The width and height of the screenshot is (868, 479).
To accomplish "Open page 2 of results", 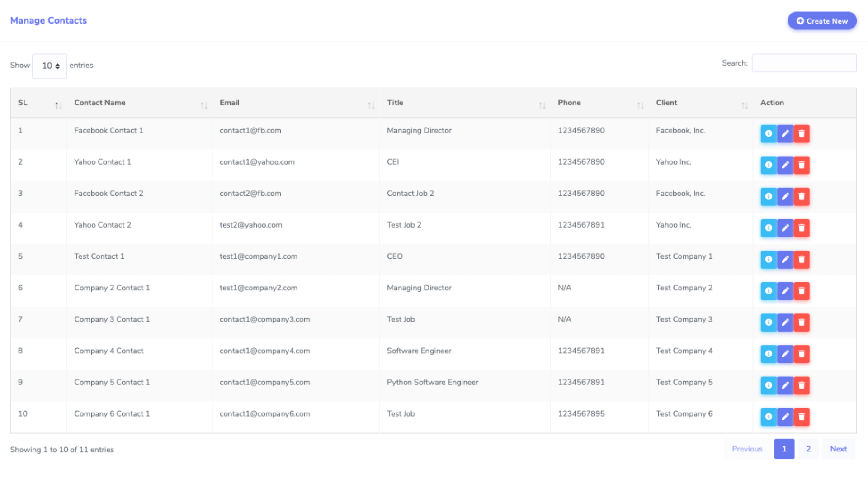I will 808,449.
